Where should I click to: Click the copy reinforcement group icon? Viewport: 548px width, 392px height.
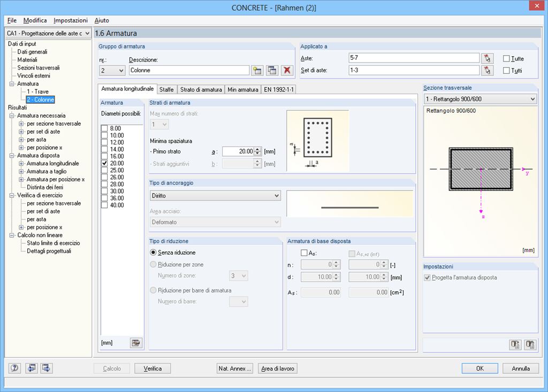(x=272, y=70)
